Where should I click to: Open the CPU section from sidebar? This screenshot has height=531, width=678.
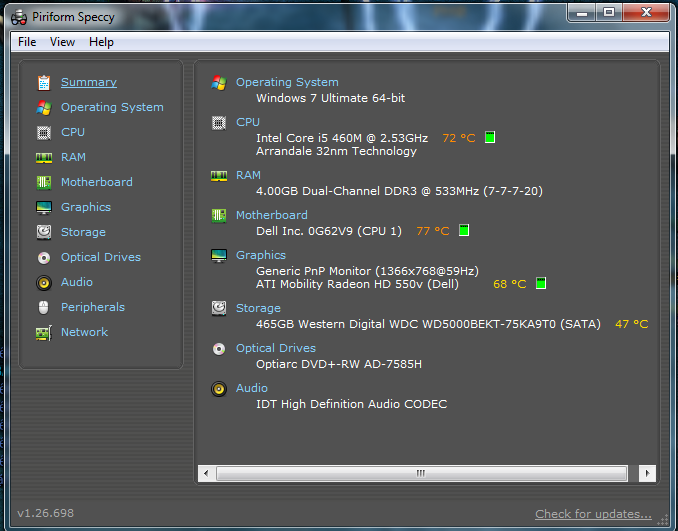pyautogui.click(x=73, y=132)
